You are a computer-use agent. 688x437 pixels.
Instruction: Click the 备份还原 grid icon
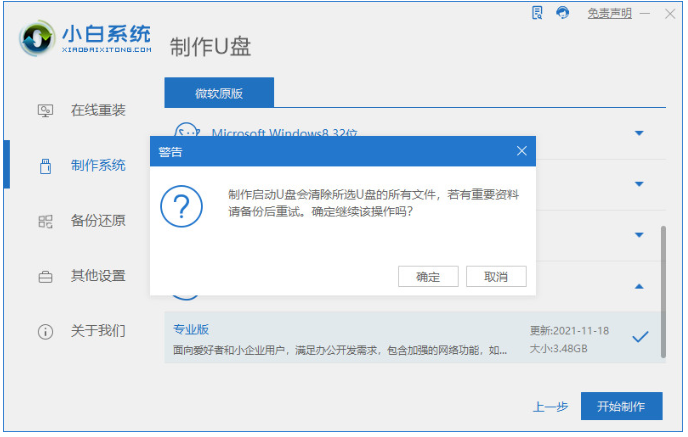[x=45, y=220]
